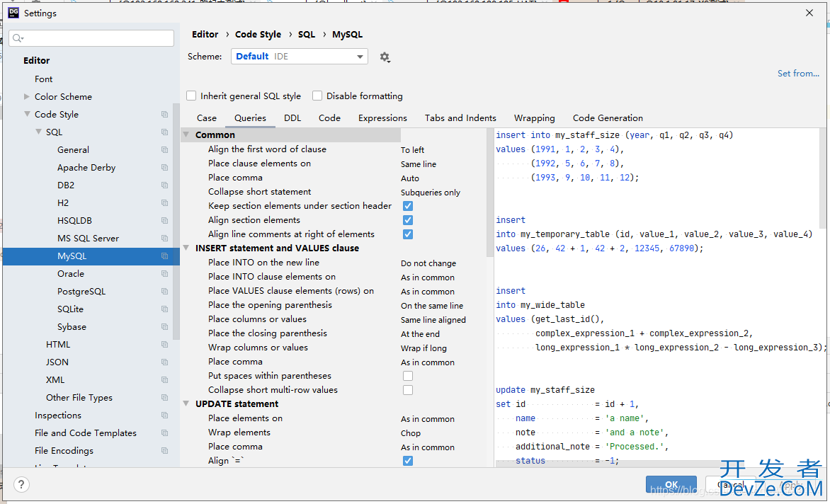Screen dimensions: 830x504
Task: Open the Scheme Default dropdown
Action: point(299,57)
